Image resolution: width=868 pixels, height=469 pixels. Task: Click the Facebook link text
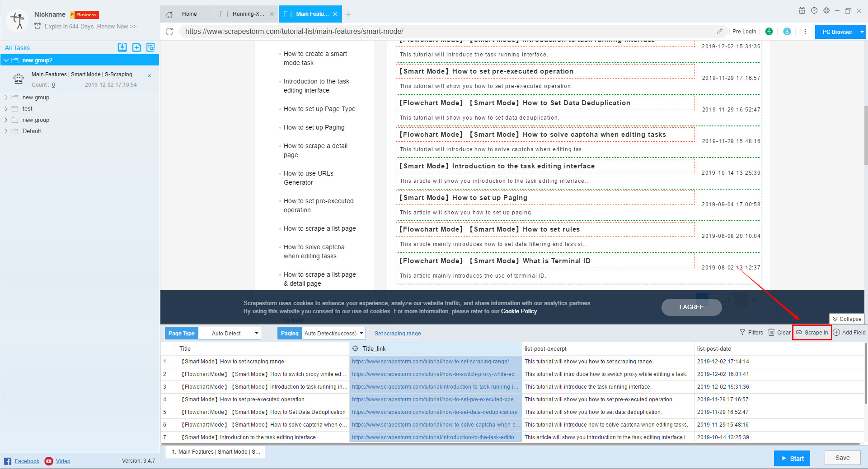click(x=27, y=461)
